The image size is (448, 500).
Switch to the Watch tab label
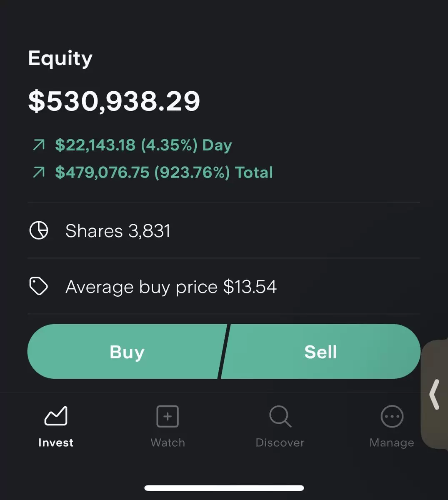point(168,442)
